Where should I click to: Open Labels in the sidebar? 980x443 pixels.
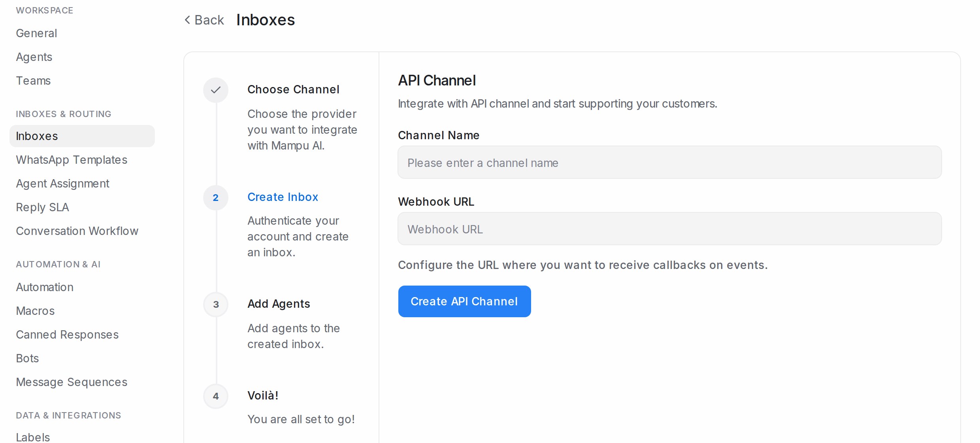point(33,437)
